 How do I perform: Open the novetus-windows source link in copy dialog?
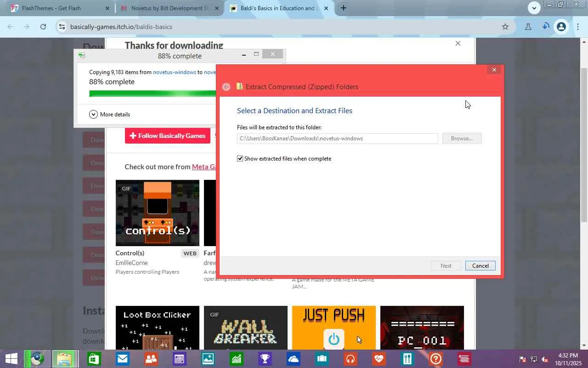[x=175, y=72]
